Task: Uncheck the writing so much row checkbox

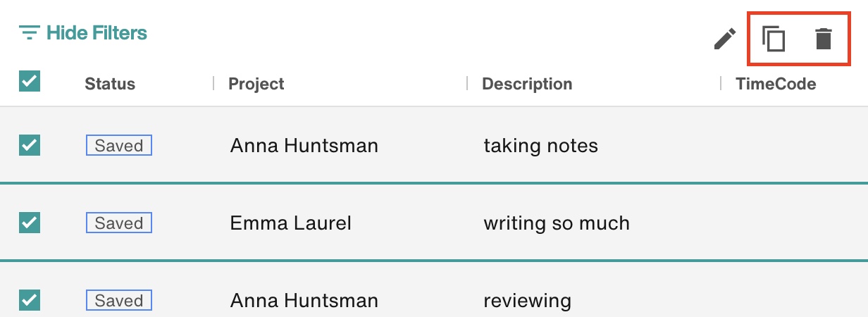Action: [30, 223]
